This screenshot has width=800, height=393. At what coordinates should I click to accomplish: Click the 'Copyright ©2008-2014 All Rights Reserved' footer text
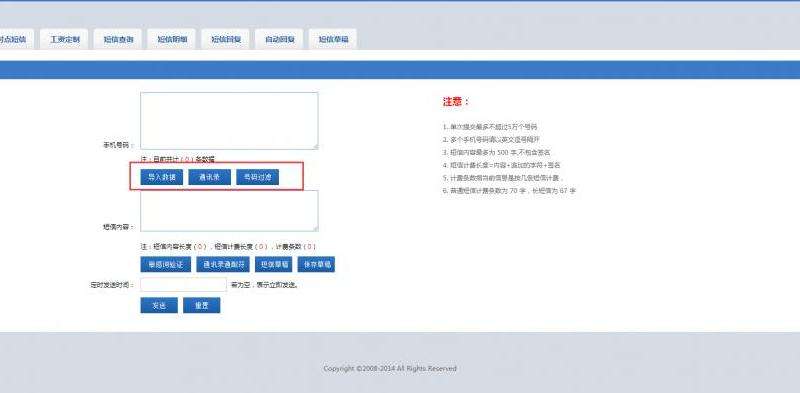[x=390, y=369]
